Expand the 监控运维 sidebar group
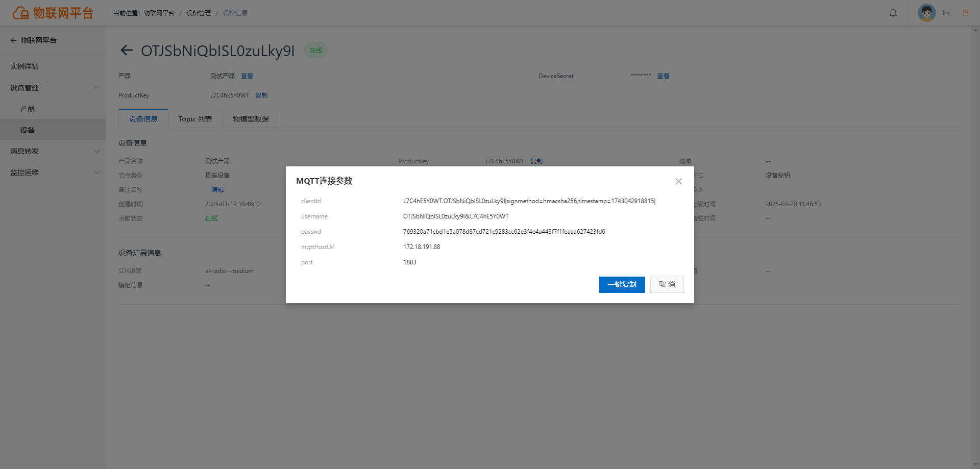Image resolution: width=980 pixels, height=469 pixels. 53,172
